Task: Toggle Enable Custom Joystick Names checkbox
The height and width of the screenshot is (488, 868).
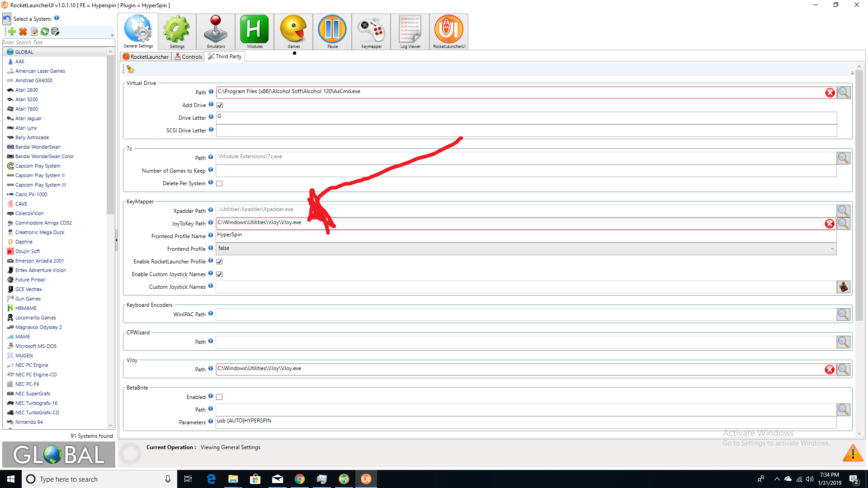Action: click(x=219, y=274)
